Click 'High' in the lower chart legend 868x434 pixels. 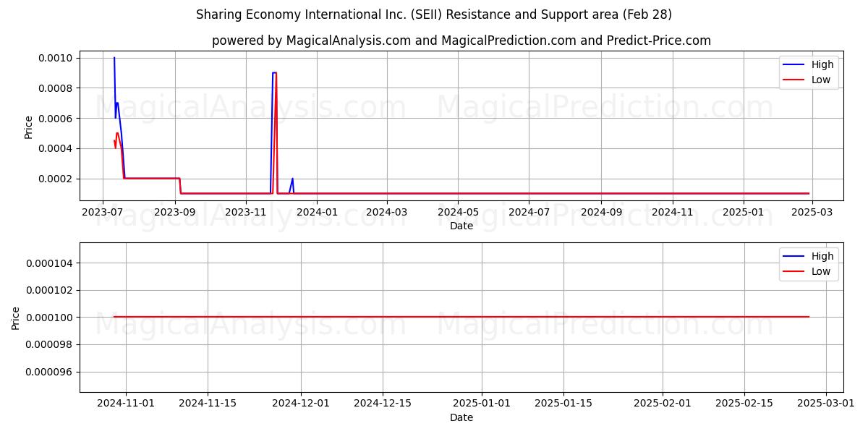click(x=822, y=256)
